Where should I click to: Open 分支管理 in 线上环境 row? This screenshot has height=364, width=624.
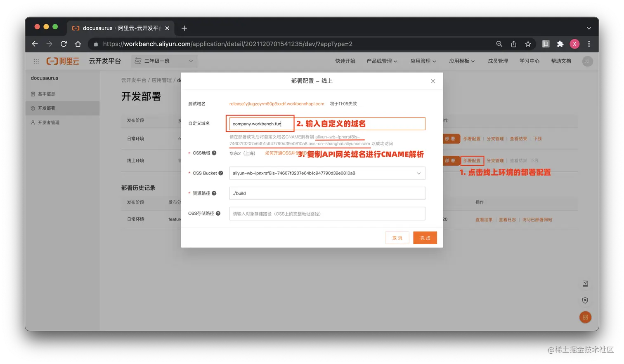tap(495, 161)
